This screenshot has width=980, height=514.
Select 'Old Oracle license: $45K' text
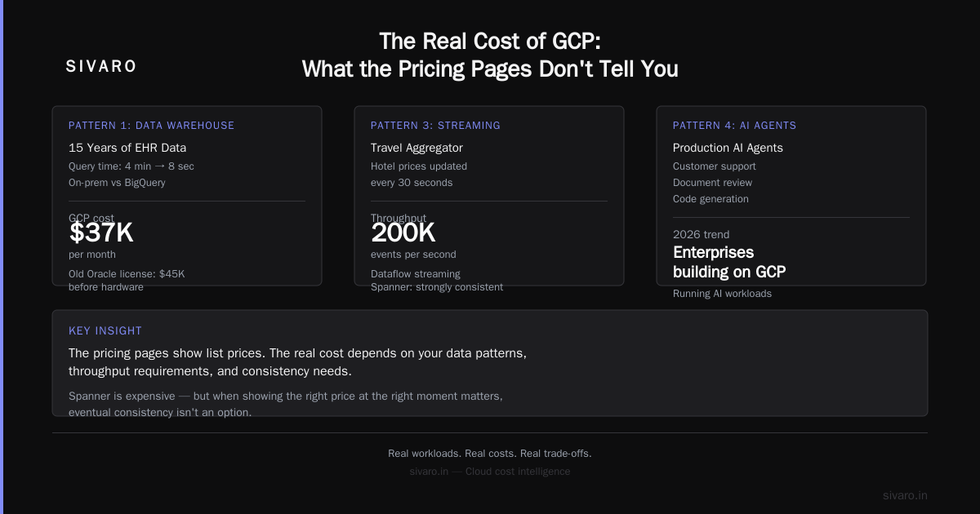pos(127,274)
